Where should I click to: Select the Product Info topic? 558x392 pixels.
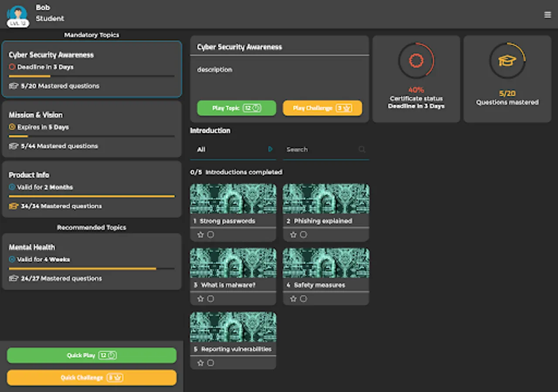click(92, 189)
